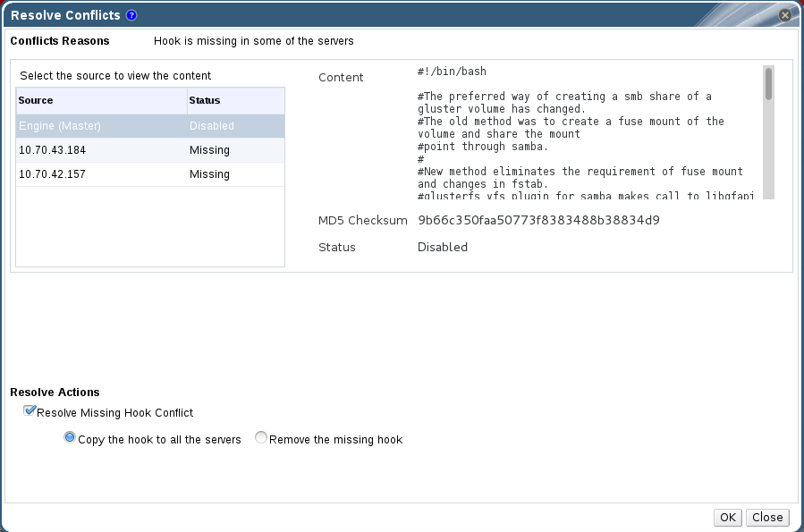Screen dimensions: 804x532
Task: Click the MD5 checksum value
Action: click(538, 220)
